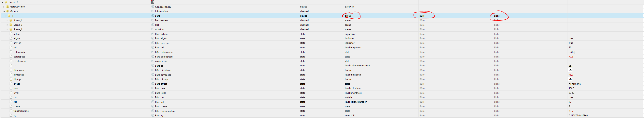Click the Büro room cell of group 1
This screenshot has height=118, width=644.
point(422,16)
